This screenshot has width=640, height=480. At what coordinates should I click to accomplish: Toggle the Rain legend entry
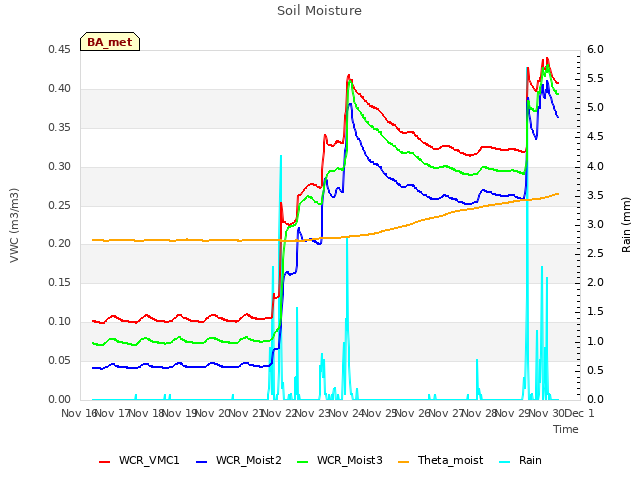[520, 460]
